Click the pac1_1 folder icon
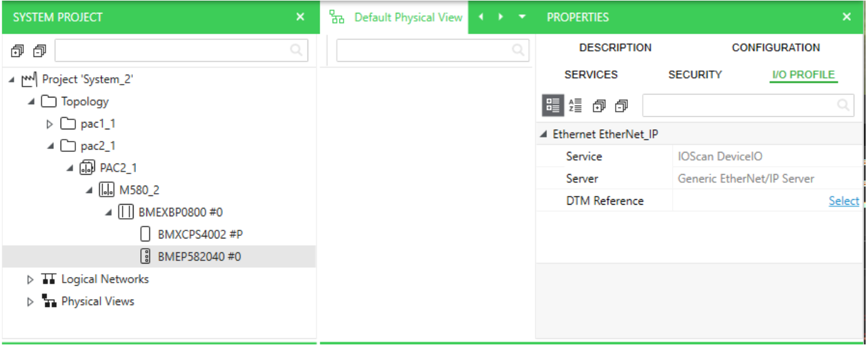 click(68, 124)
